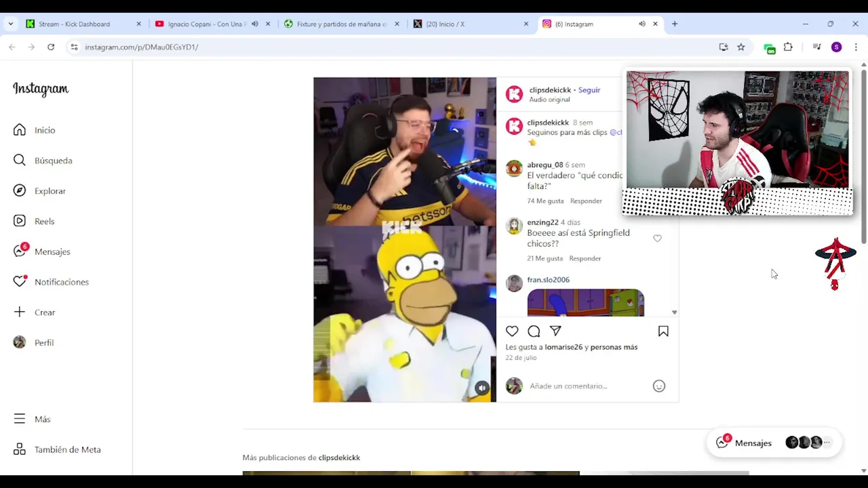This screenshot has height=488, width=868.
Task: Open a new browser tab
Action: coord(674,24)
